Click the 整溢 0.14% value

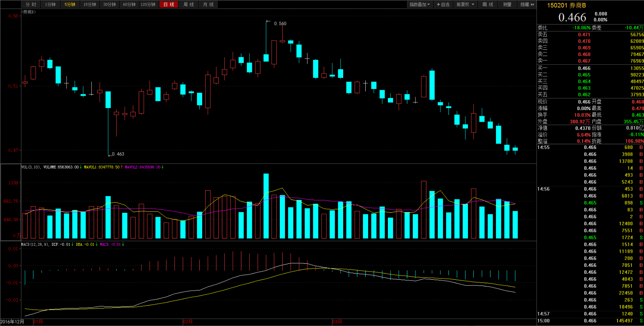click(584, 142)
